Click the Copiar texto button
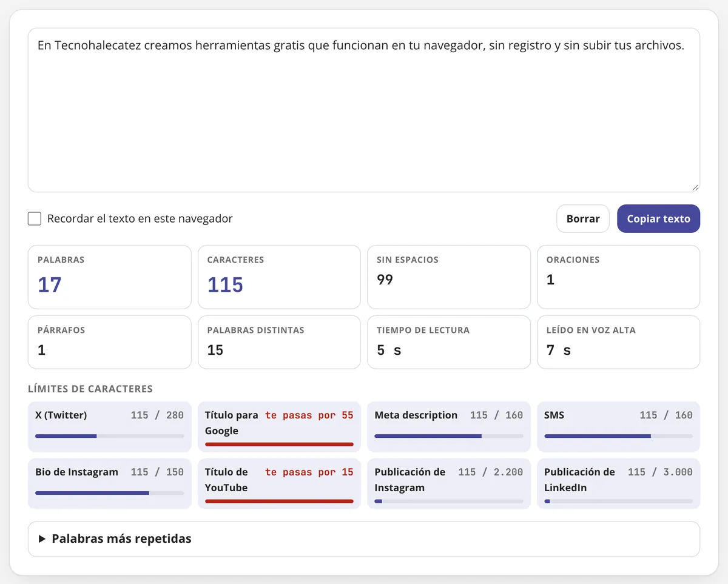 [658, 219]
